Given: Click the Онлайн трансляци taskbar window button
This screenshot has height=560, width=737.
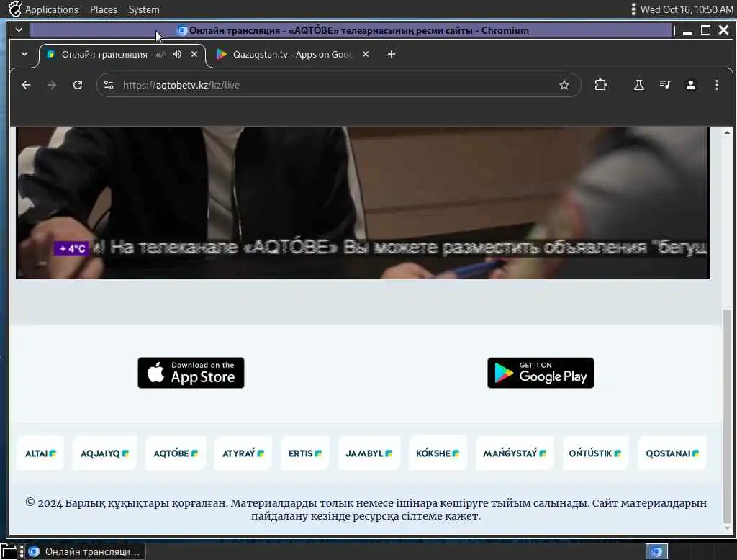Looking at the screenshot, I should [86, 551].
